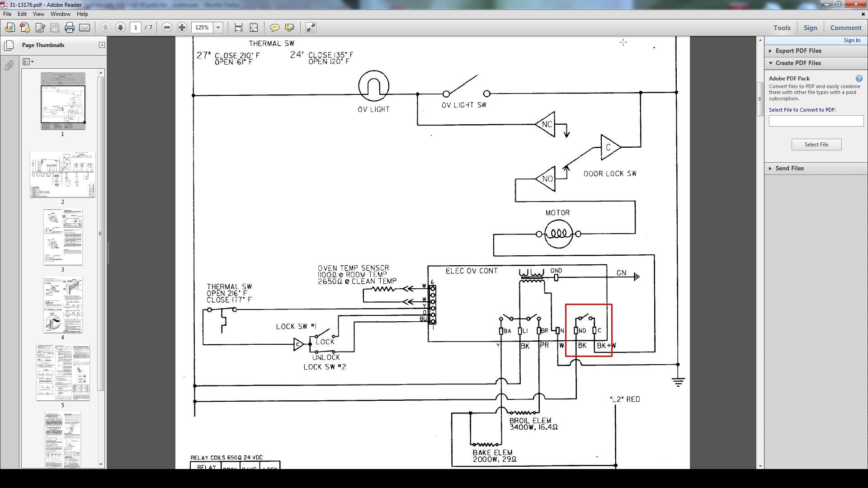Click the Save file icon
Viewport: 868px width, 488px height.
point(55,28)
